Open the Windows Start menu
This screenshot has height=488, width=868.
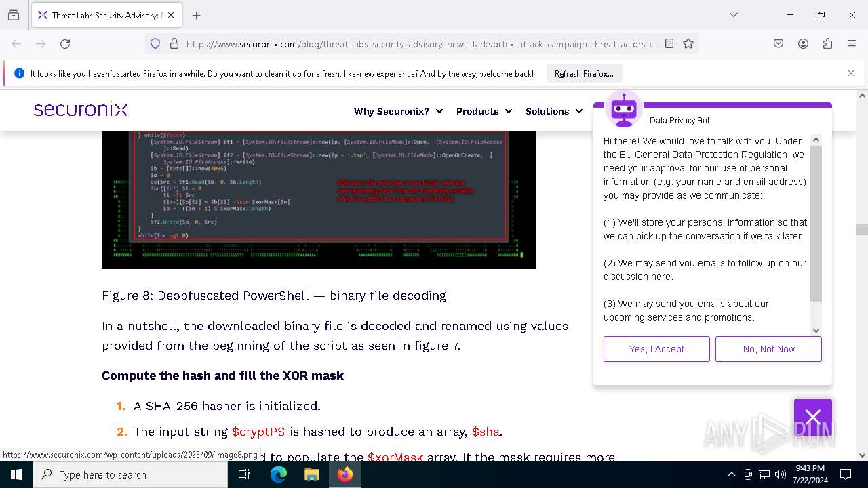coord(16,474)
